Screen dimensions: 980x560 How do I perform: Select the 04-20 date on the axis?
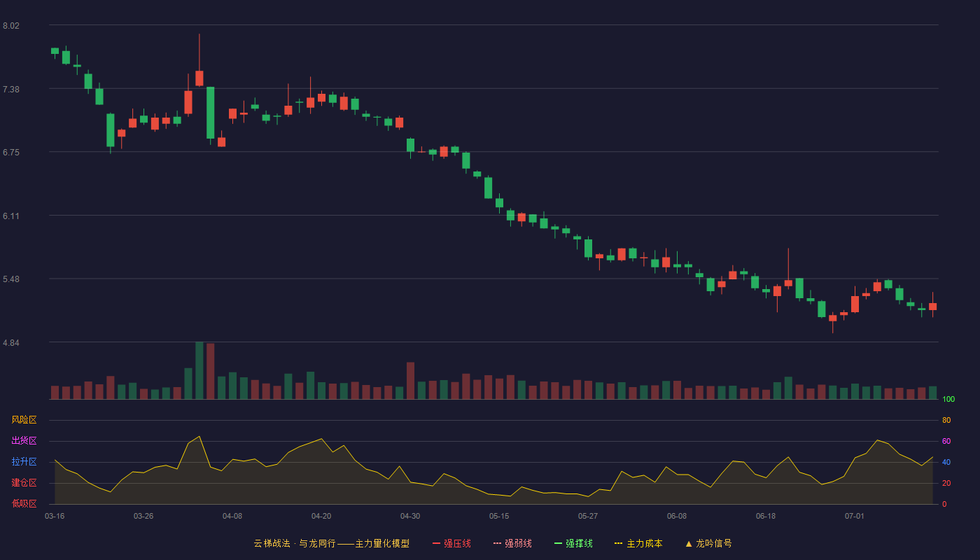[x=321, y=516]
